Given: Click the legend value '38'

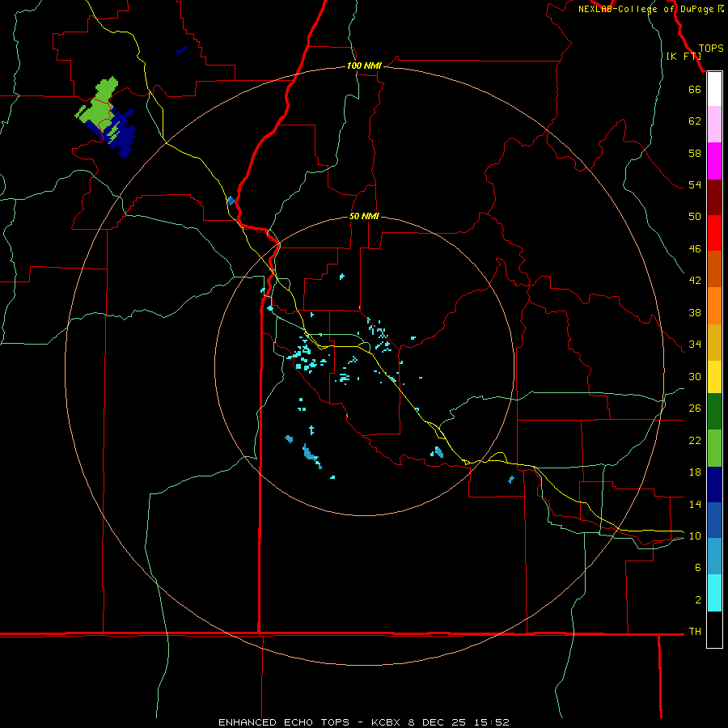Looking at the screenshot, I should click(695, 312).
